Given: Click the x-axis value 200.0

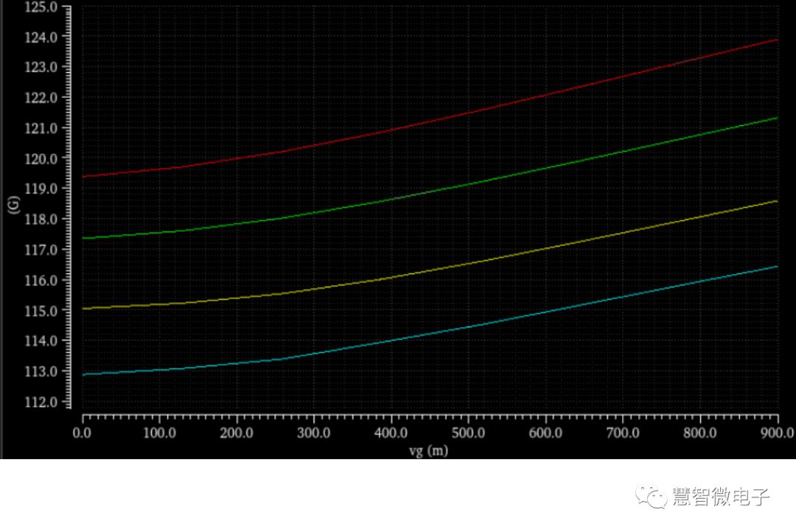Looking at the screenshot, I should [x=237, y=433].
